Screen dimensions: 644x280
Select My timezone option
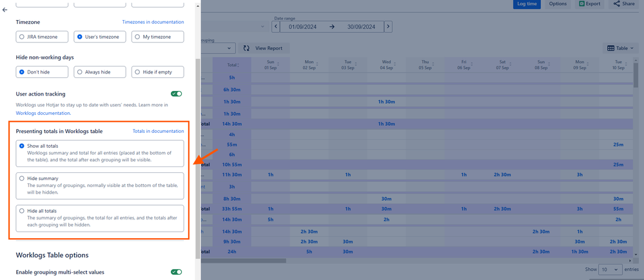158,37
